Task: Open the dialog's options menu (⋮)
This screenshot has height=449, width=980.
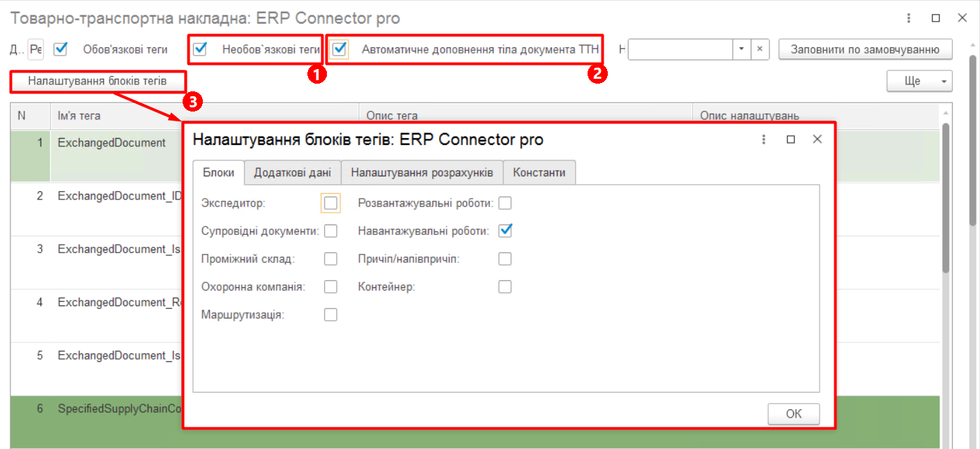Action: pyautogui.click(x=763, y=139)
